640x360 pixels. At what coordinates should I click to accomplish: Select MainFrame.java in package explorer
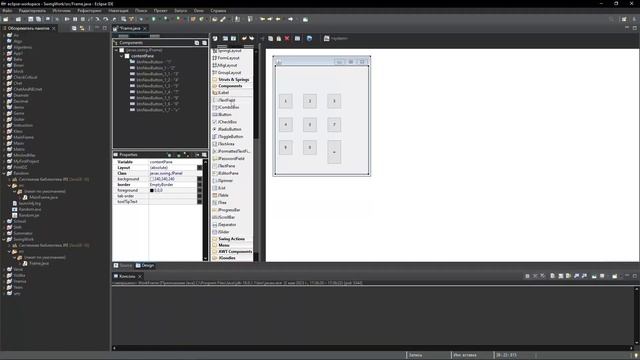(x=43, y=197)
